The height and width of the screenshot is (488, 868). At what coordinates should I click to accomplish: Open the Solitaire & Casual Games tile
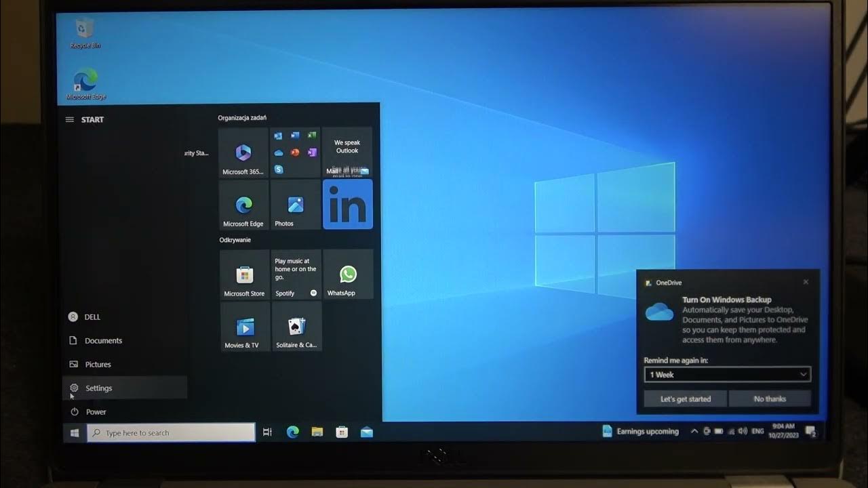(x=296, y=327)
